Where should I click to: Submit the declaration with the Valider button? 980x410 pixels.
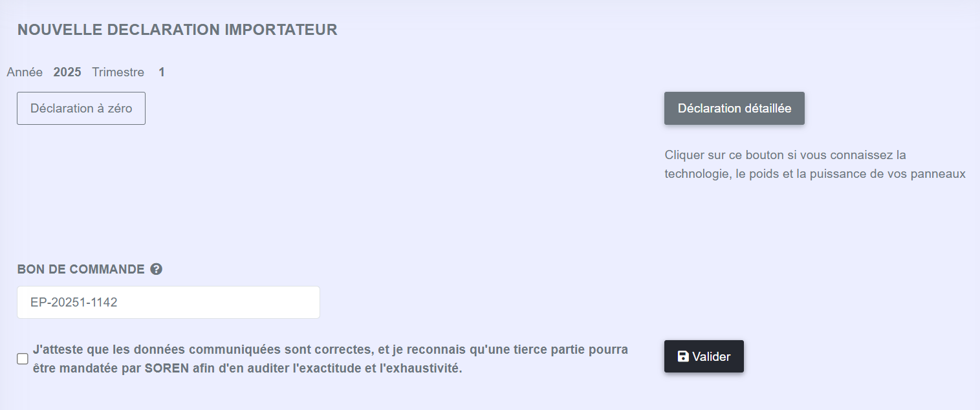point(704,356)
